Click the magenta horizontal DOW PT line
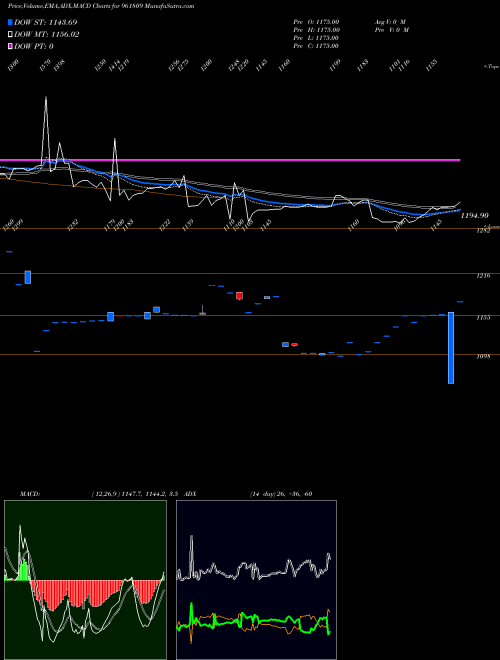This screenshot has width=500, height=660. (x=230, y=160)
